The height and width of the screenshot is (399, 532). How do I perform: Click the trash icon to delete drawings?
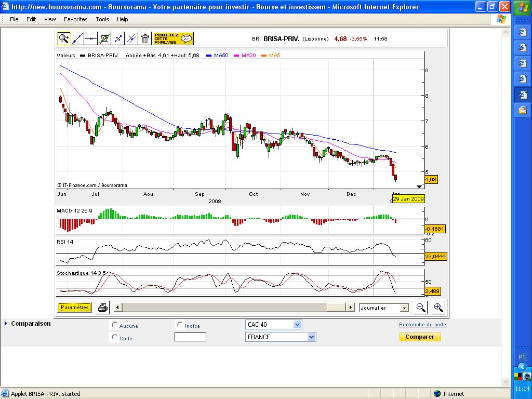point(145,38)
